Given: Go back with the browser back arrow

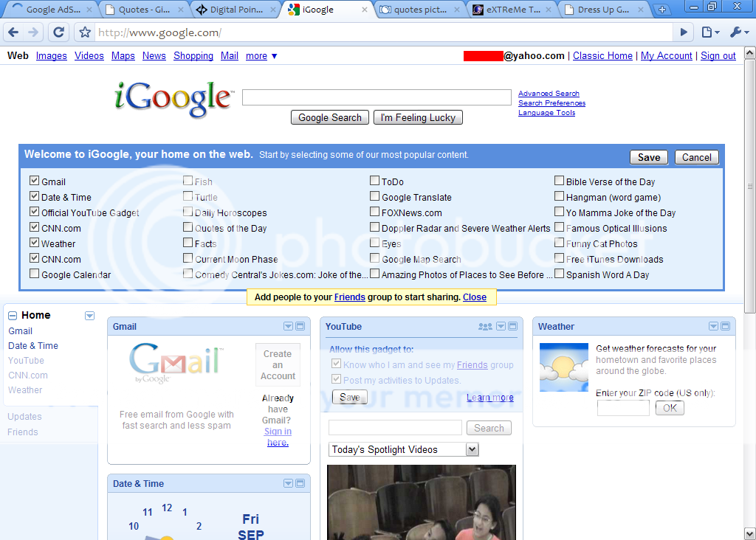Looking at the screenshot, I should pyautogui.click(x=13, y=32).
